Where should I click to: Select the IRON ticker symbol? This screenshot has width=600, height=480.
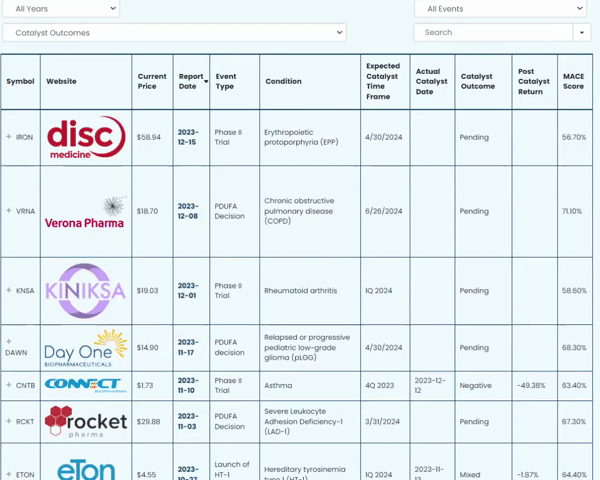pos(24,137)
